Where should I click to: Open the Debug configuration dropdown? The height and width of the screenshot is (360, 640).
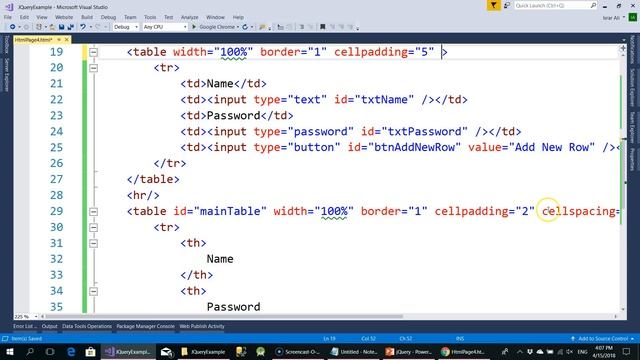tap(126, 27)
